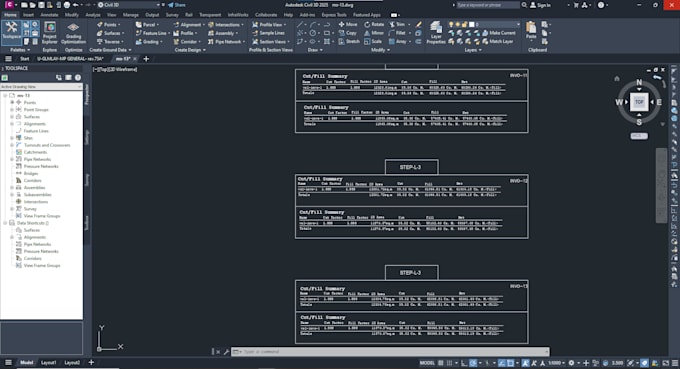Open the Points dropdown
This screenshot has width=680, height=369.
coord(109,25)
